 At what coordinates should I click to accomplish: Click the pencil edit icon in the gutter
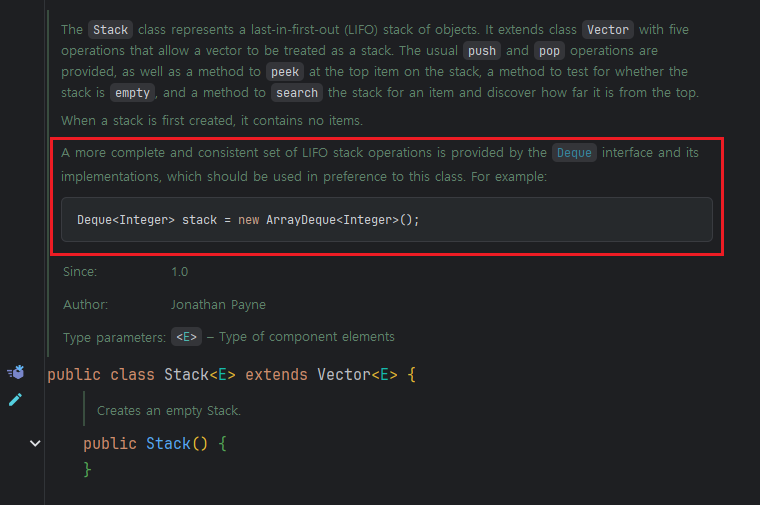coord(15,400)
